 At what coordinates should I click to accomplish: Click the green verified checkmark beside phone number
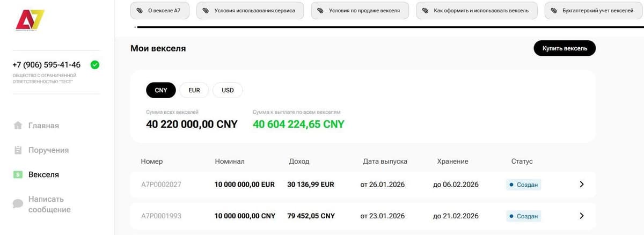(x=95, y=65)
